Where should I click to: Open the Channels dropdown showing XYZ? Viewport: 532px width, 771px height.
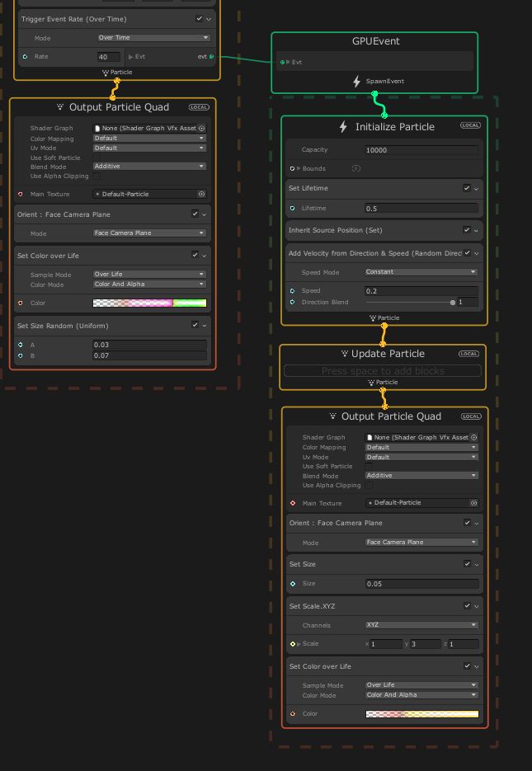pos(421,626)
